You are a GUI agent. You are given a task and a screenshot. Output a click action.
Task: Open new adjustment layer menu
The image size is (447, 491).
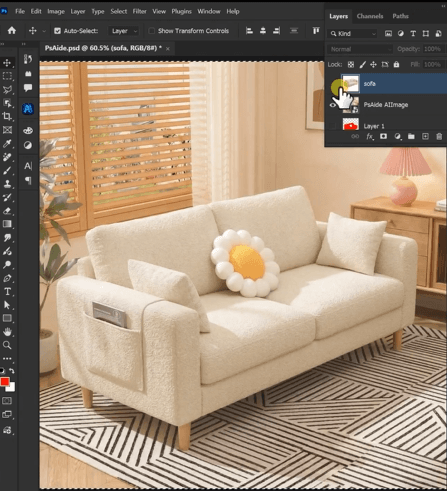[397, 136]
